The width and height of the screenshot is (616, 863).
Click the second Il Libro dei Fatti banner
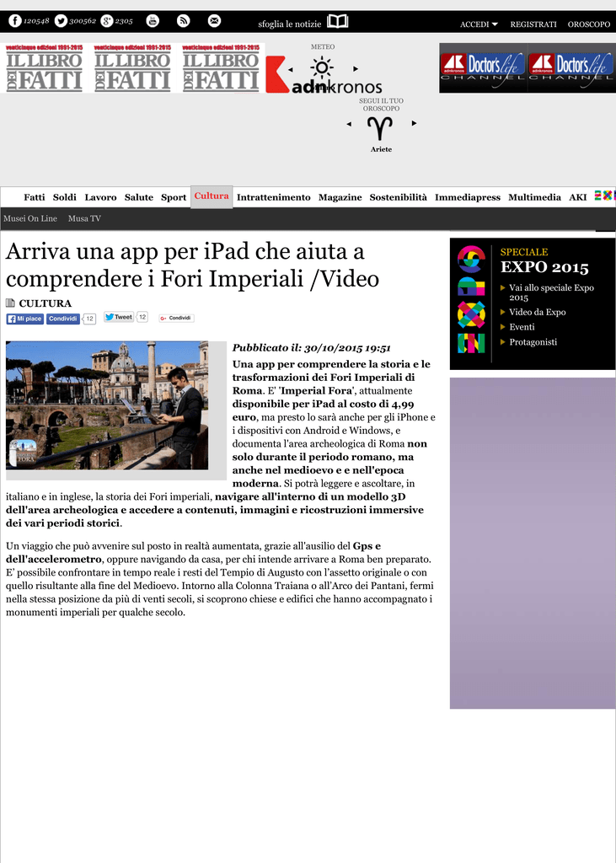click(132, 68)
